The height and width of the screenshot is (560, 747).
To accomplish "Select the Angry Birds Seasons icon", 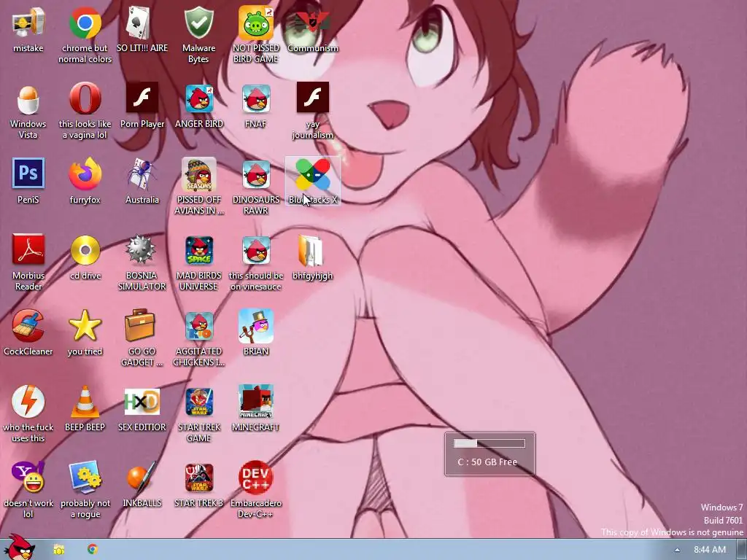I will click(198, 174).
